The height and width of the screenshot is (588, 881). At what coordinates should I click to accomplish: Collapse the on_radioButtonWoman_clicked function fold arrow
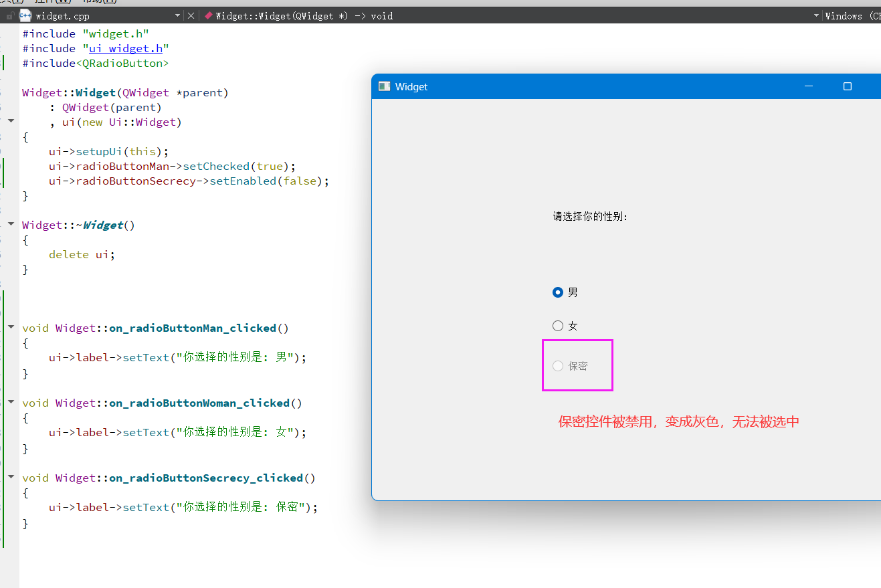[11, 402]
